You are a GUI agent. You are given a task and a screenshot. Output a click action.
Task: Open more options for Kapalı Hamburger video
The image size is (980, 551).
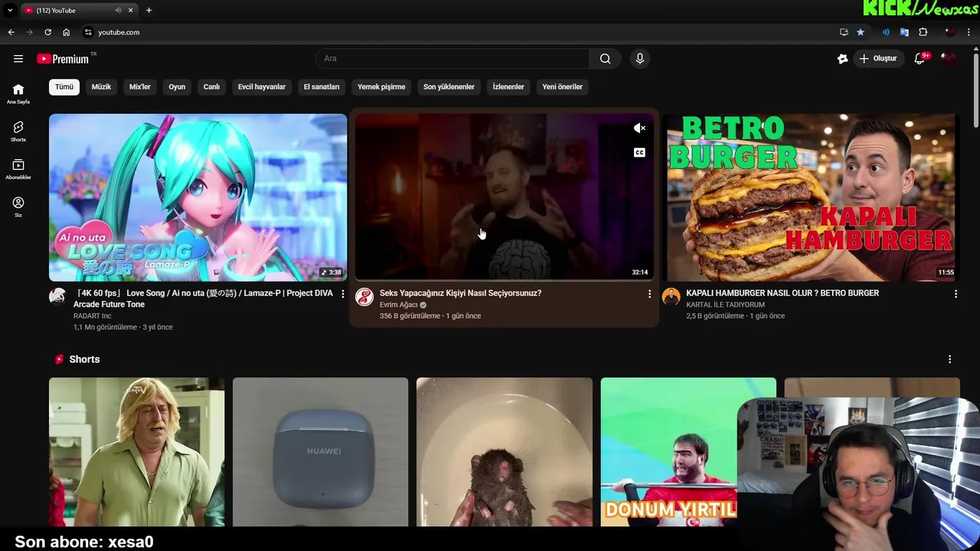tap(955, 294)
